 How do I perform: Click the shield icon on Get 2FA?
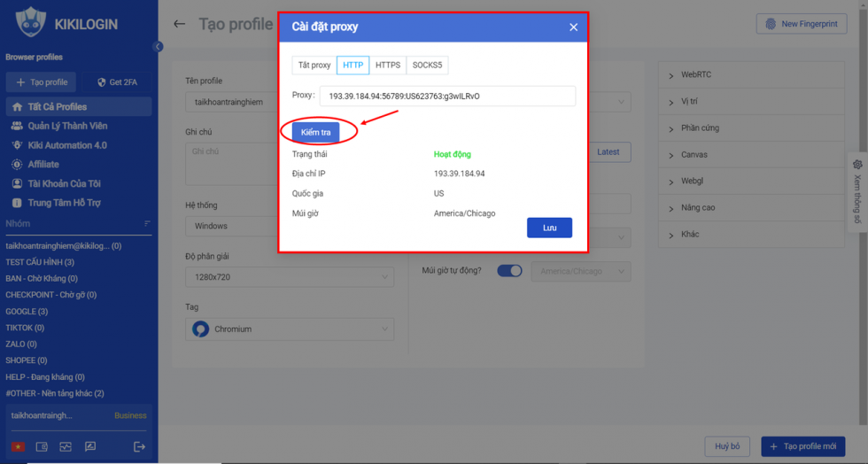click(x=101, y=82)
